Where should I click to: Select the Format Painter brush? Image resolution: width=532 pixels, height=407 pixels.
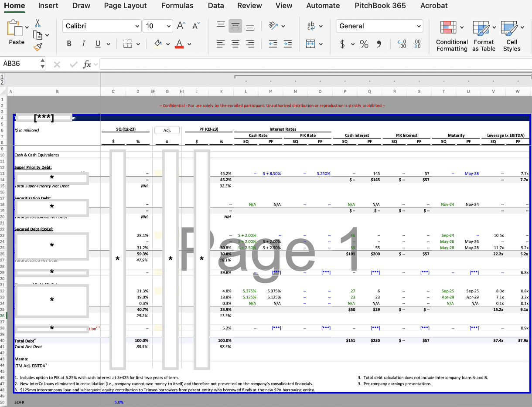(38, 47)
